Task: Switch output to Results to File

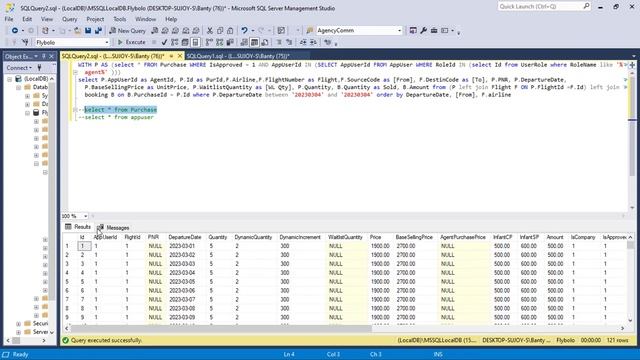Action: point(265,42)
